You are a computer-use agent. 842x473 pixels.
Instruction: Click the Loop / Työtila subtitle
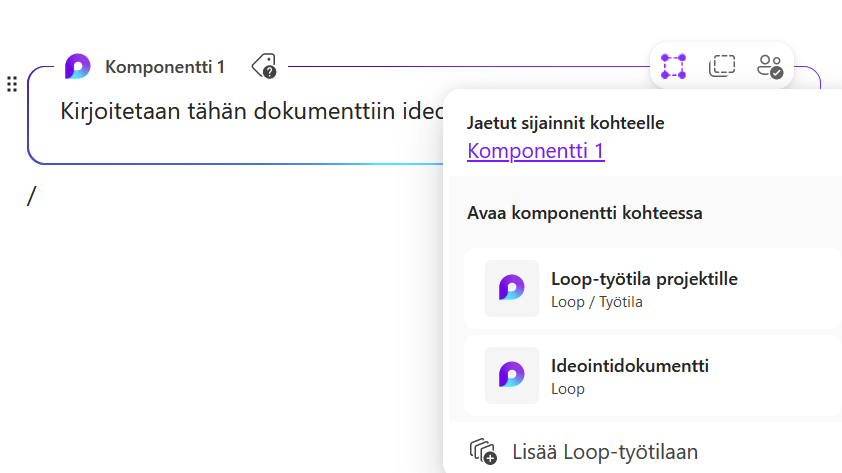pos(596,301)
